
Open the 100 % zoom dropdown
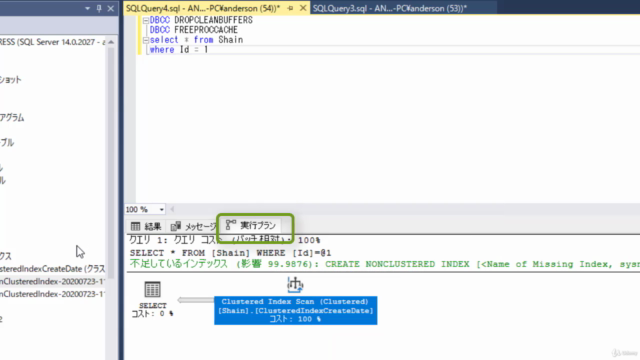click(162, 209)
